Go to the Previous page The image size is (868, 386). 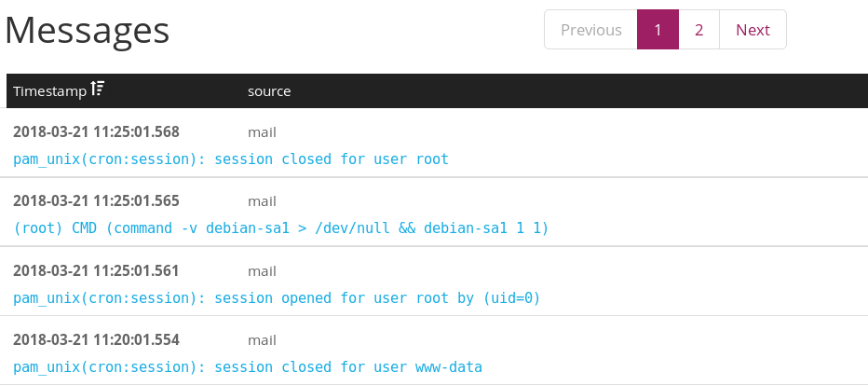[x=590, y=30]
